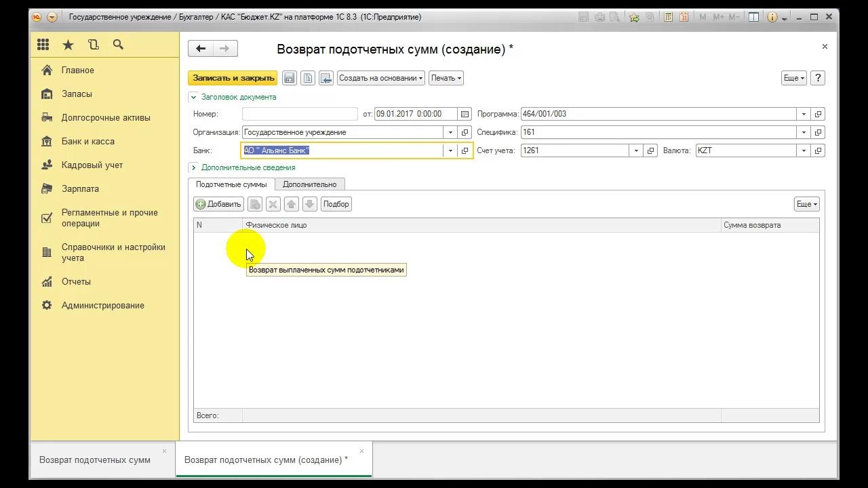Close the form with X button
The width and height of the screenshot is (868, 488).
[825, 47]
